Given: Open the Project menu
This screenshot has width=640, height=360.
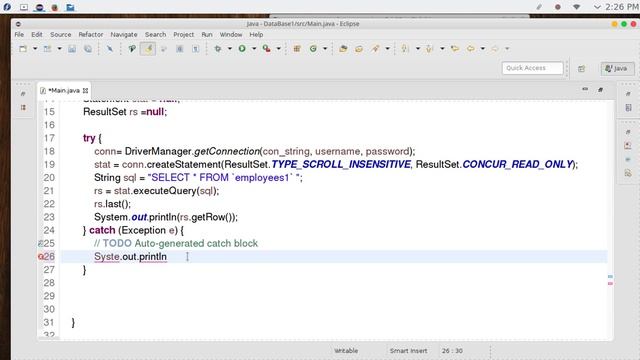Looking at the screenshot, I should point(184,35).
